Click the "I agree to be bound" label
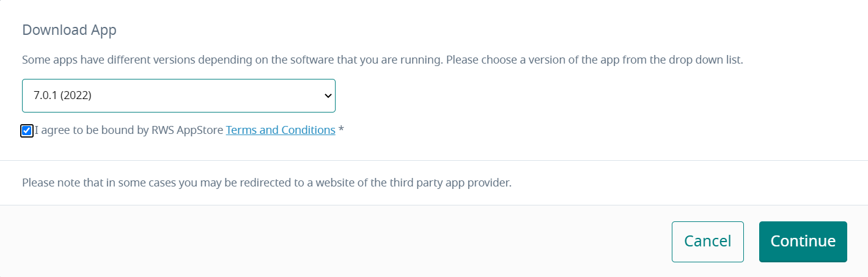Screen dimensions: 868x277 pos(92,130)
